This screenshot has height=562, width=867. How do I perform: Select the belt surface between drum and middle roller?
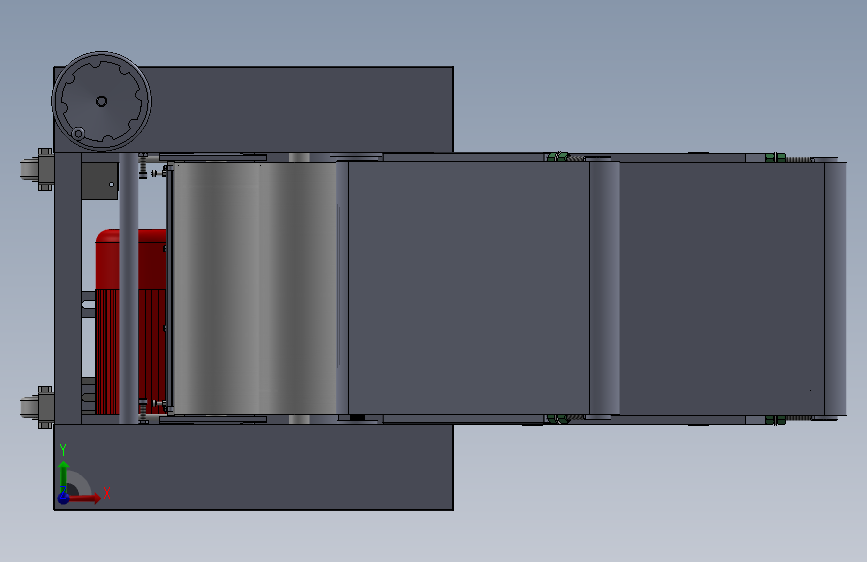pyautogui.click(x=468, y=288)
